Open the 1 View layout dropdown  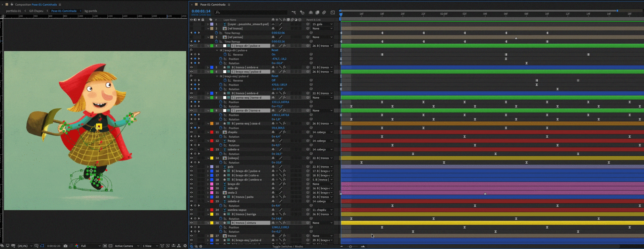[149, 246]
